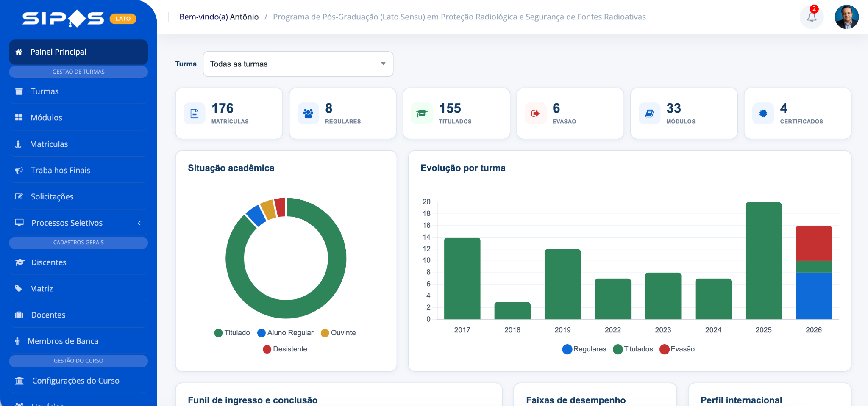Click the LATO badge
The width and height of the screenshot is (868, 406).
coord(123,19)
